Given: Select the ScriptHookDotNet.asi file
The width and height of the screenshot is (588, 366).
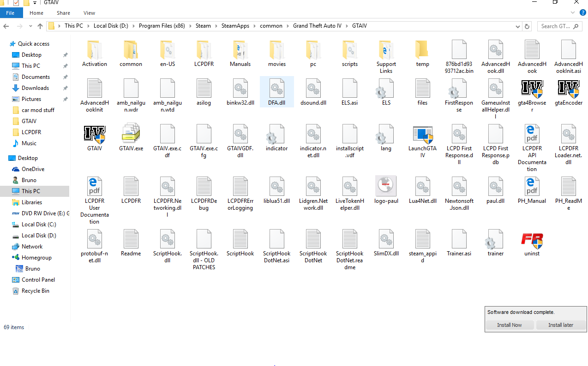Looking at the screenshot, I should pyautogui.click(x=276, y=239).
